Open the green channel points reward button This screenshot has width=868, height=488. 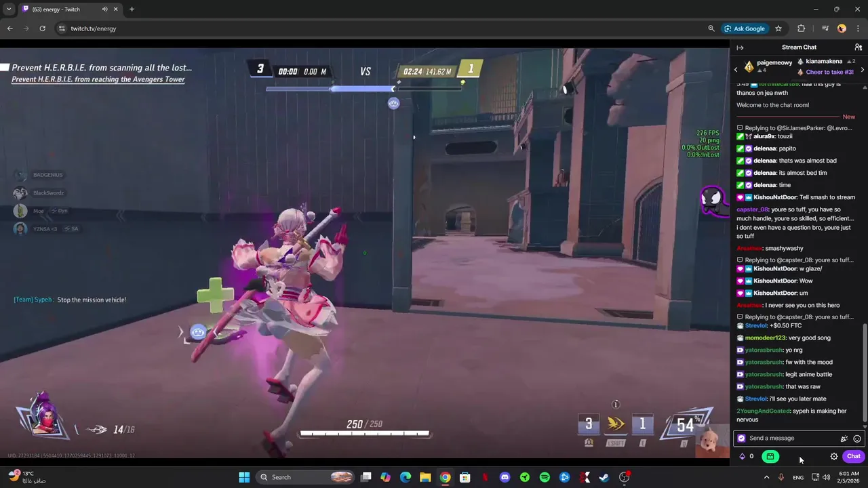pyautogui.click(x=770, y=456)
